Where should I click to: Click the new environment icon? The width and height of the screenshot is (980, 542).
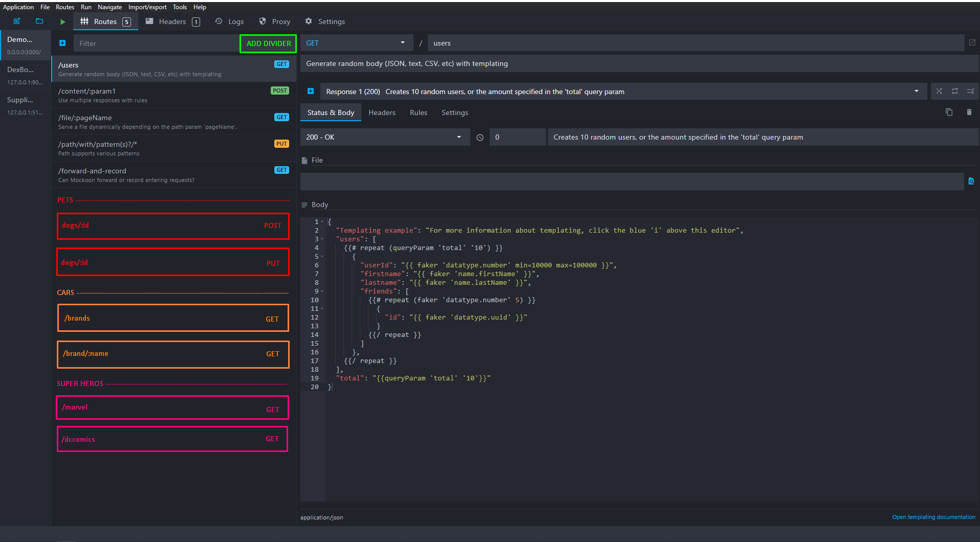click(x=17, y=21)
